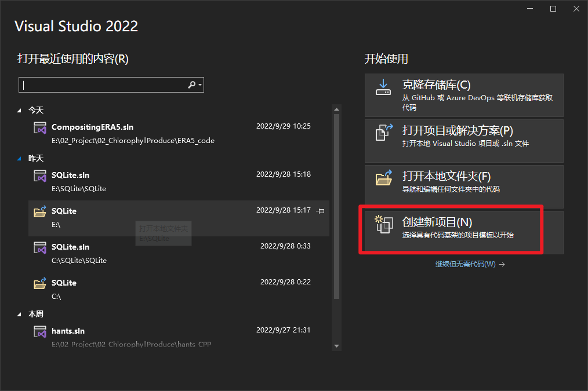The width and height of the screenshot is (588, 391).
Task: Click timestamp 2022/9/29 10:25
Action: click(x=284, y=126)
